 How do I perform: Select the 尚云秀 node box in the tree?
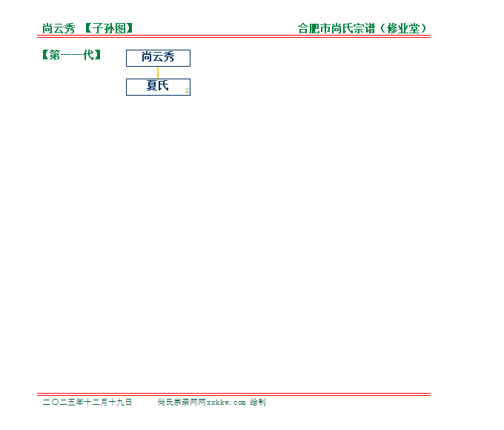[x=158, y=58]
